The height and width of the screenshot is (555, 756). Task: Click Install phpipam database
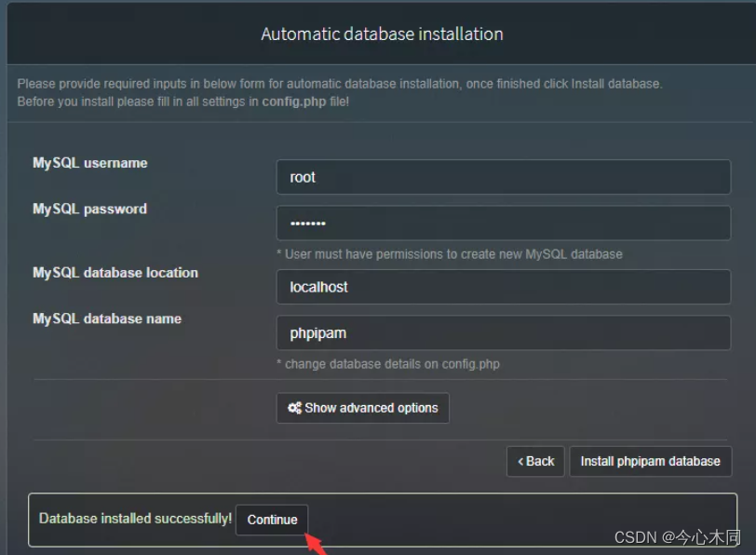pyautogui.click(x=650, y=461)
